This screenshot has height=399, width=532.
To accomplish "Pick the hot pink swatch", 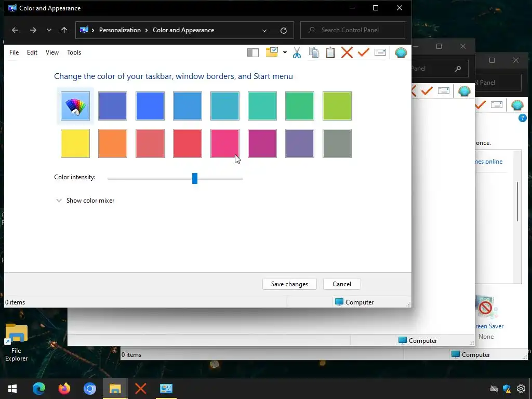I will click(x=225, y=143).
